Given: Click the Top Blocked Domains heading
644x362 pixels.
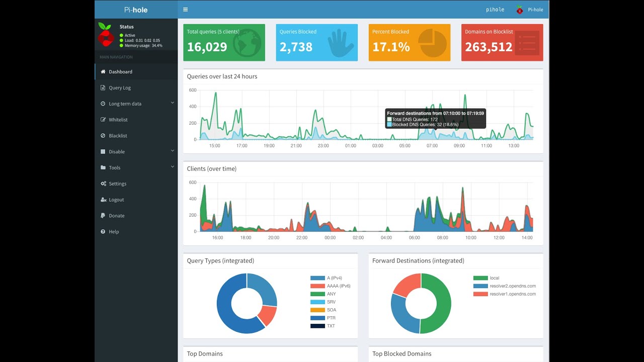Looking at the screenshot, I should (x=402, y=354).
